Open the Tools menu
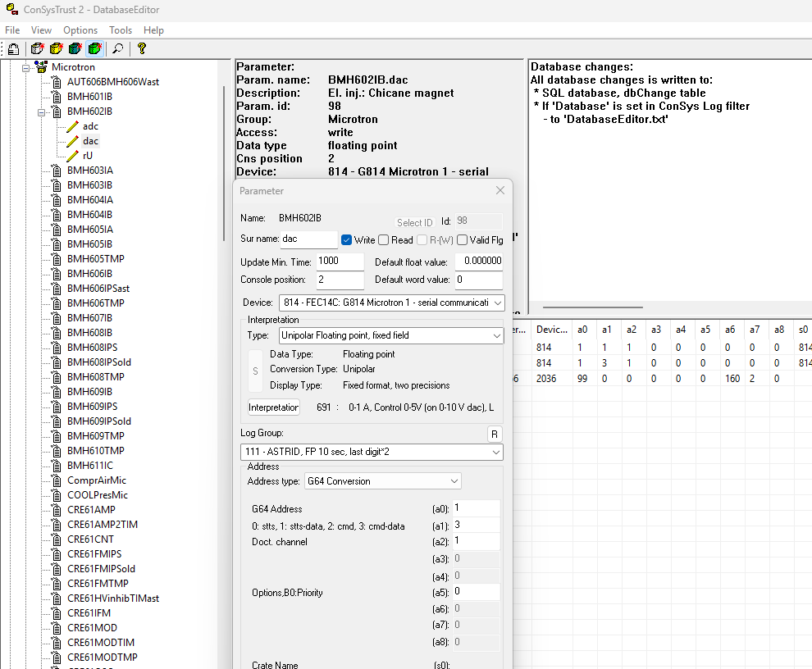 click(121, 30)
